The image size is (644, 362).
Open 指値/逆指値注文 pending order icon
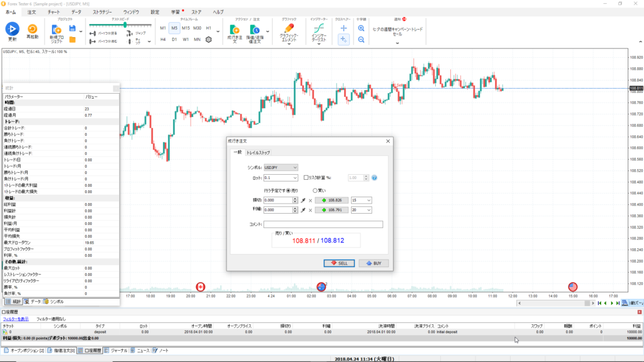pos(255,30)
